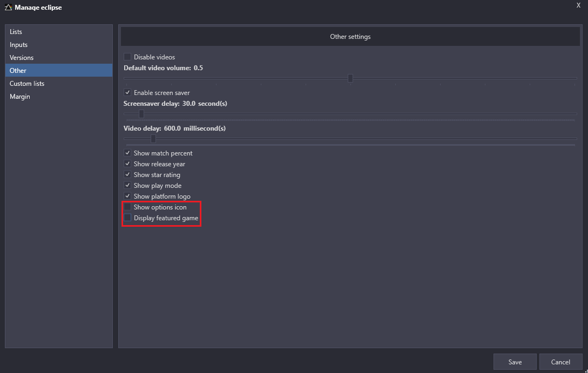The width and height of the screenshot is (588, 373).
Task: Uncheck Show star rating
Action: (127, 175)
